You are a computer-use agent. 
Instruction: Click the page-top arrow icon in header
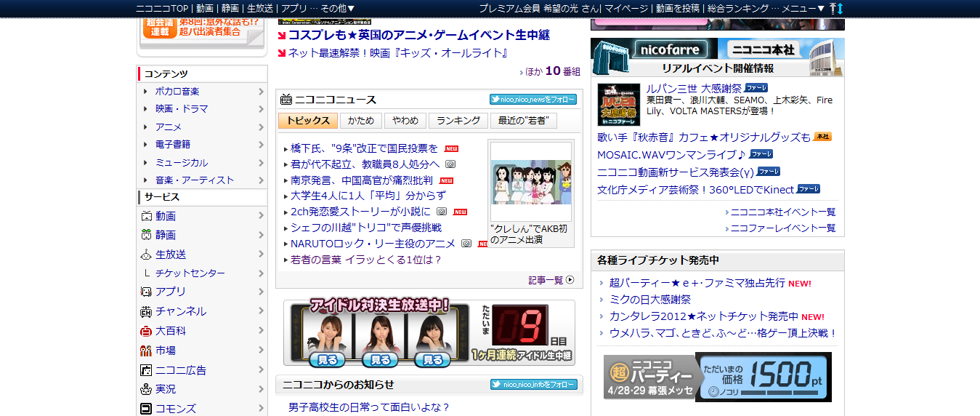click(x=833, y=8)
